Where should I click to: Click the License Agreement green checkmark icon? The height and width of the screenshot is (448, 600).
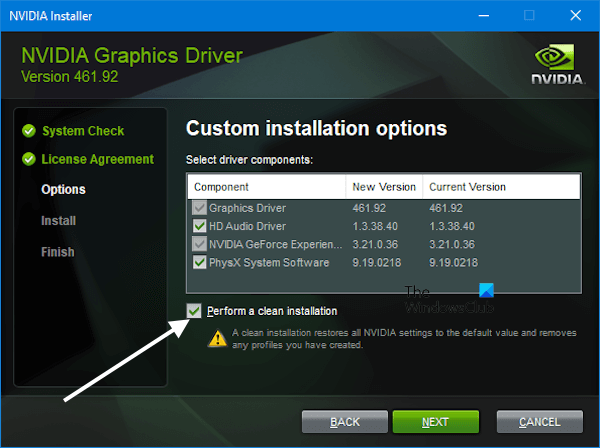pos(29,159)
